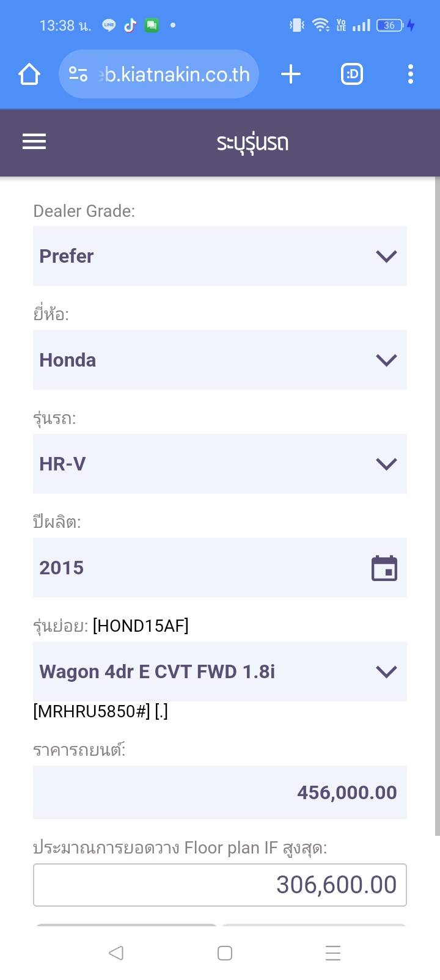Tap the browser home icon

point(29,75)
